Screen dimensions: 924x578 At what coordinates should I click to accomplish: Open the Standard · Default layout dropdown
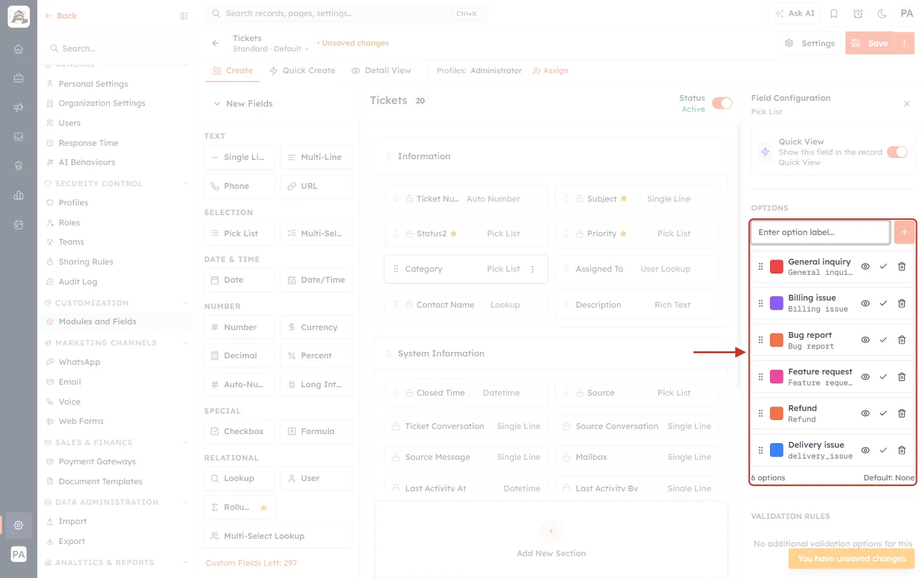[x=271, y=49]
